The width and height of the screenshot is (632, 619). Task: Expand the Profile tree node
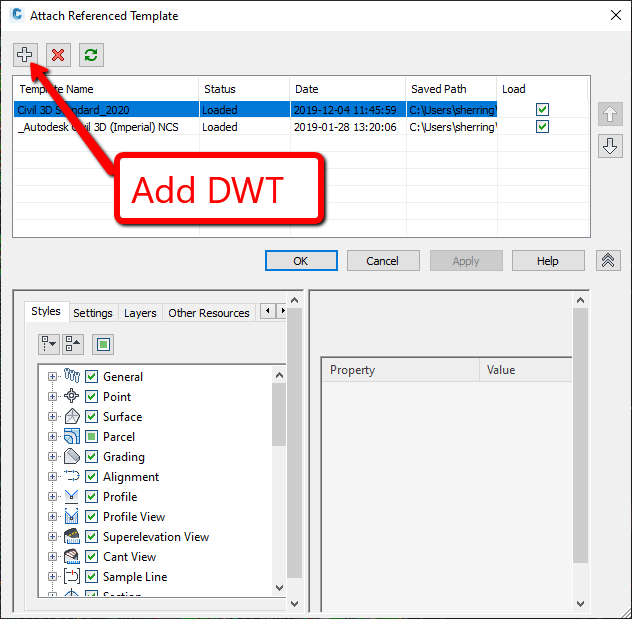[x=52, y=496]
